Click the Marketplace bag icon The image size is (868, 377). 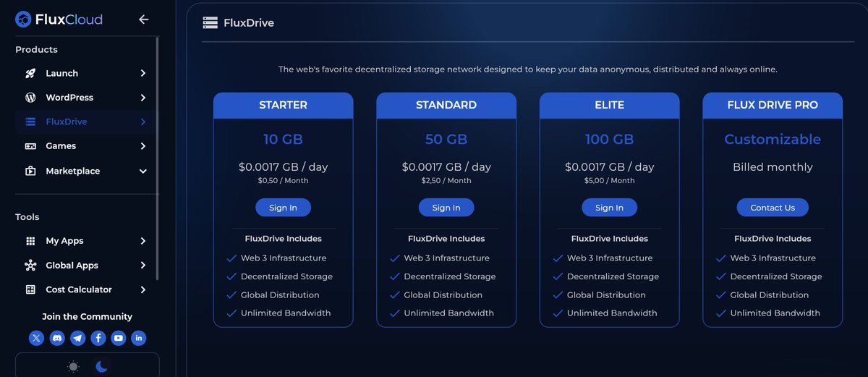point(30,171)
